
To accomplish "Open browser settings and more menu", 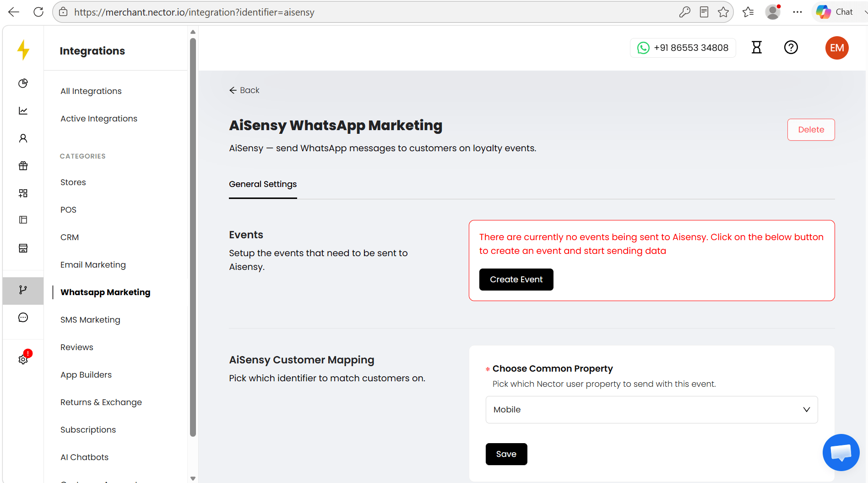I will point(797,12).
